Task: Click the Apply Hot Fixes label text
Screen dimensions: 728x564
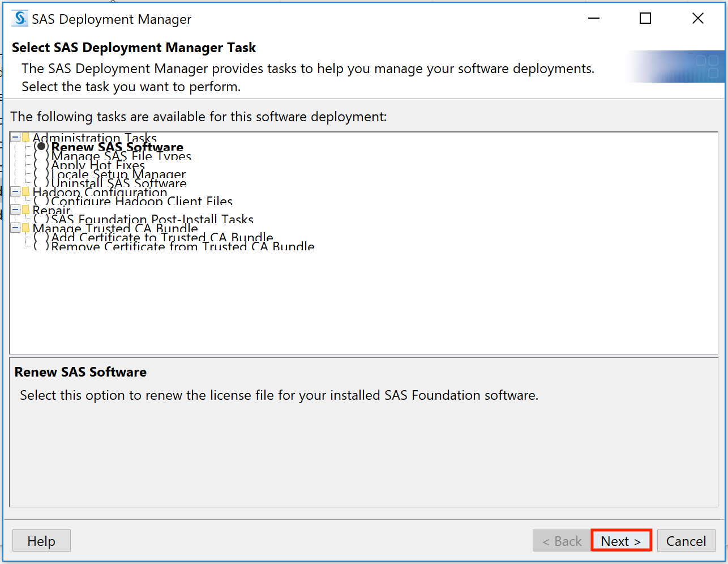Action: pos(98,165)
